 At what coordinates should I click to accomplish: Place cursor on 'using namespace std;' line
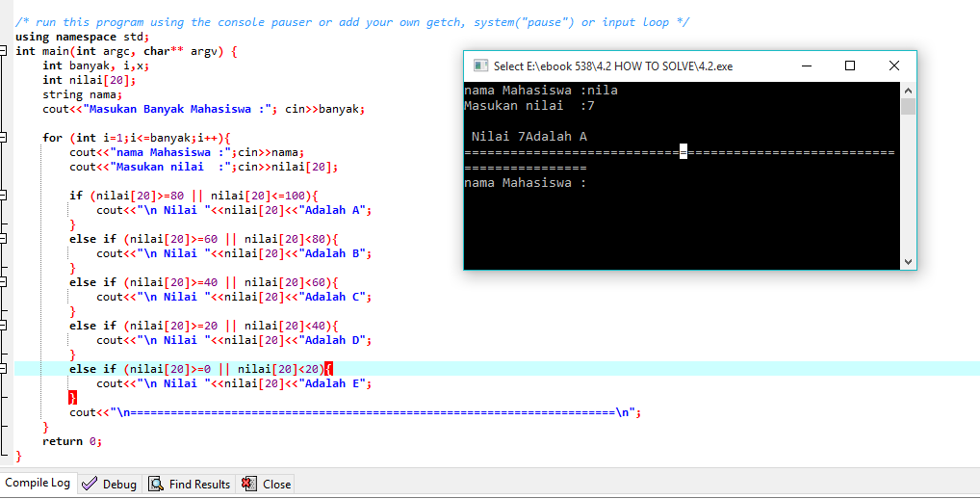[x=83, y=37]
